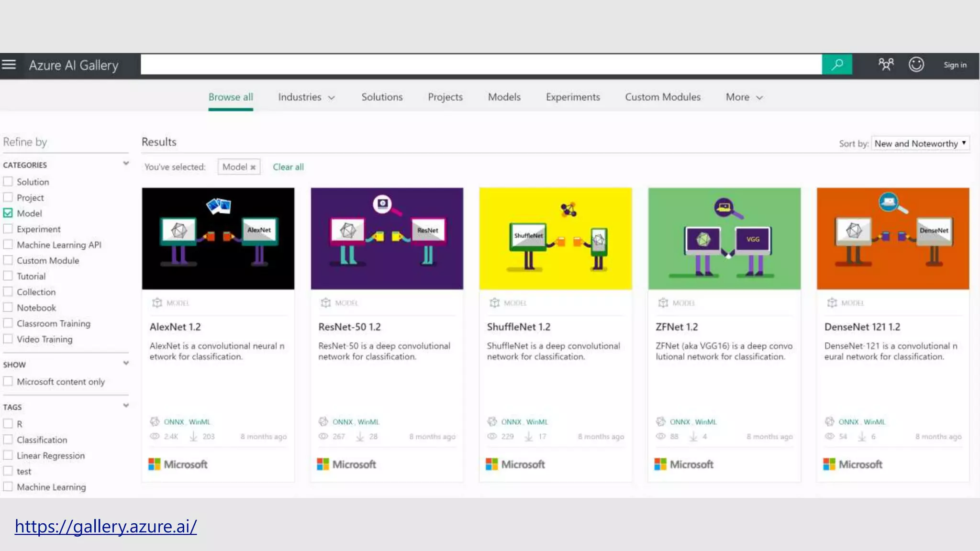
Task: Click the green search magnifier button
Action: [837, 65]
